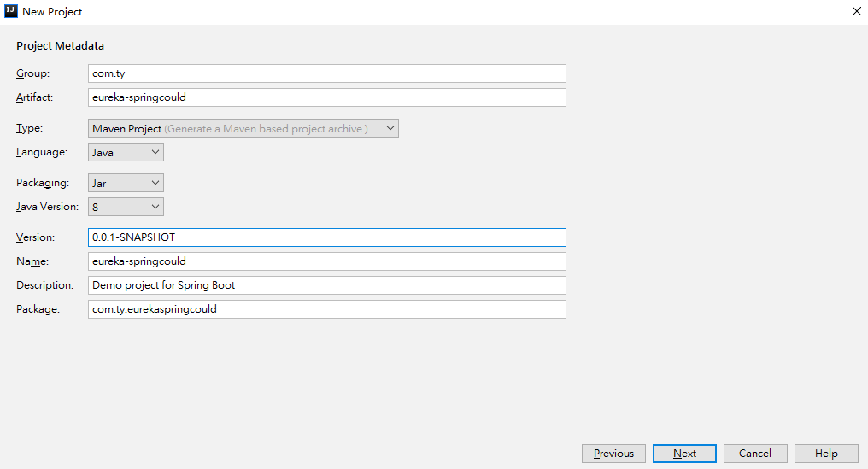Expand the Language combo box
868x469 pixels.
click(126, 152)
